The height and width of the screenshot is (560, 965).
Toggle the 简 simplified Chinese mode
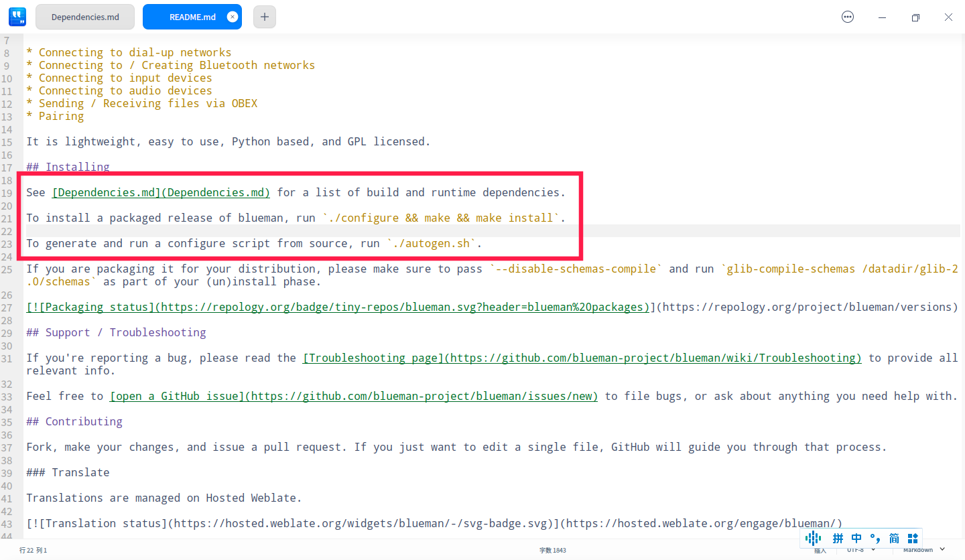(x=894, y=538)
